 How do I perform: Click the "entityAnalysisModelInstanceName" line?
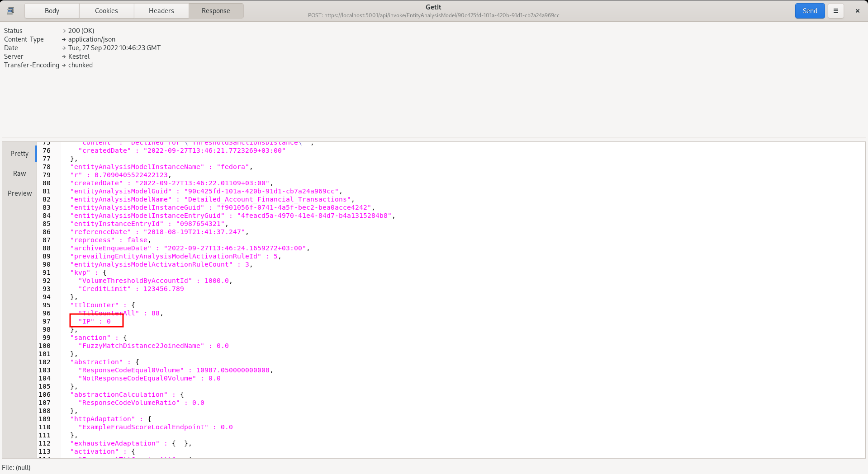(161, 167)
